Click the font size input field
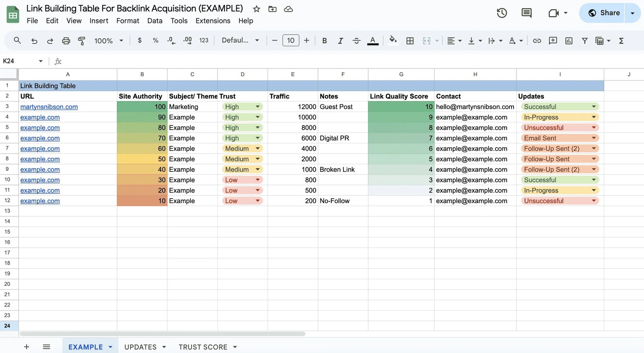This screenshot has height=353, width=644. click(x=291, y=40)
